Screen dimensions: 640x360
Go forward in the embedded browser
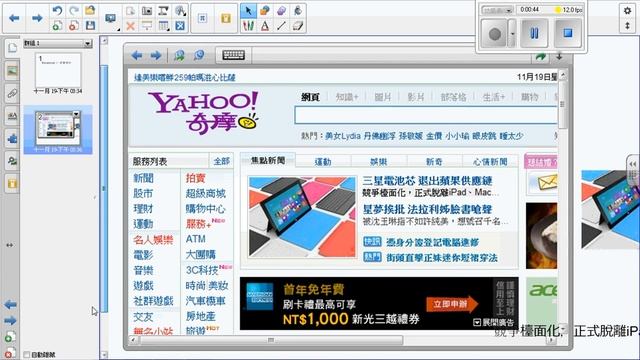156,55
